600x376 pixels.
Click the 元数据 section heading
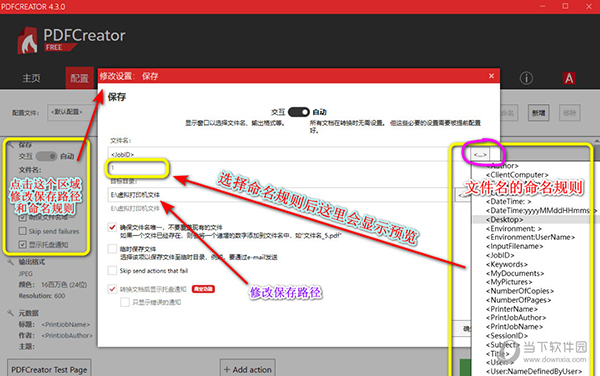coord(29,313)
